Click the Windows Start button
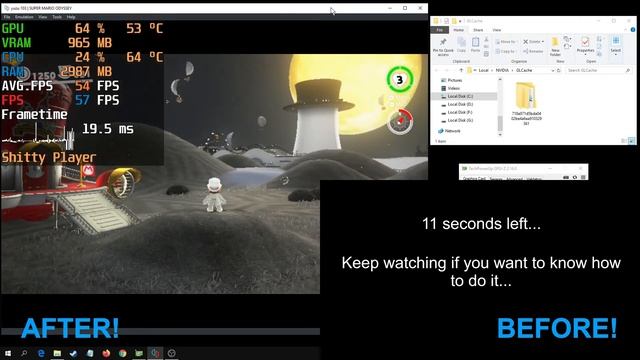This screenshot has width=640, height=360. click(x=7, y=353)
